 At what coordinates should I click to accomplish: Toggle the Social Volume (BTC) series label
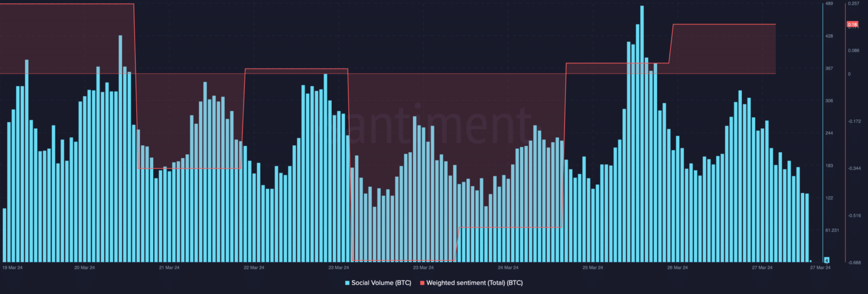[381, 283]
